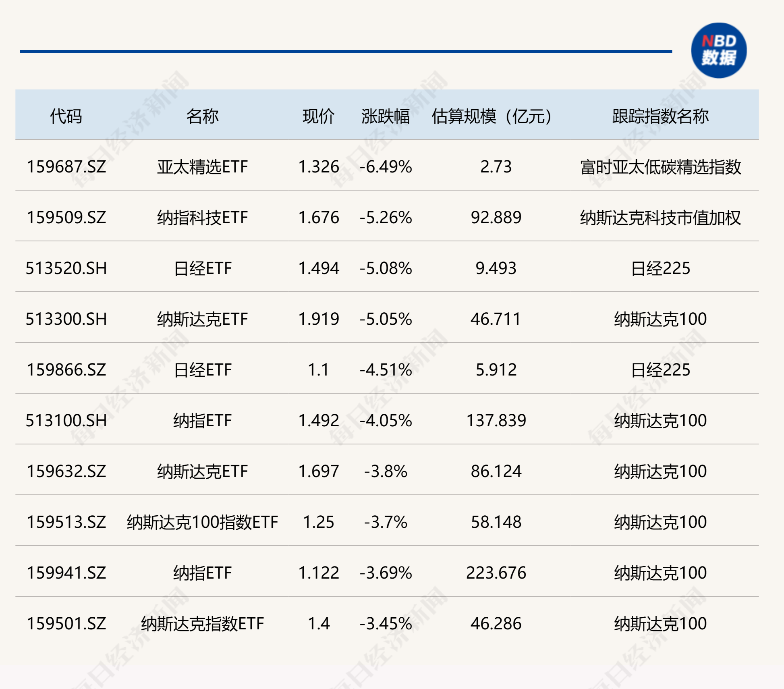Select the 现价 column header

pyautogui.click(x=319, y=116)
